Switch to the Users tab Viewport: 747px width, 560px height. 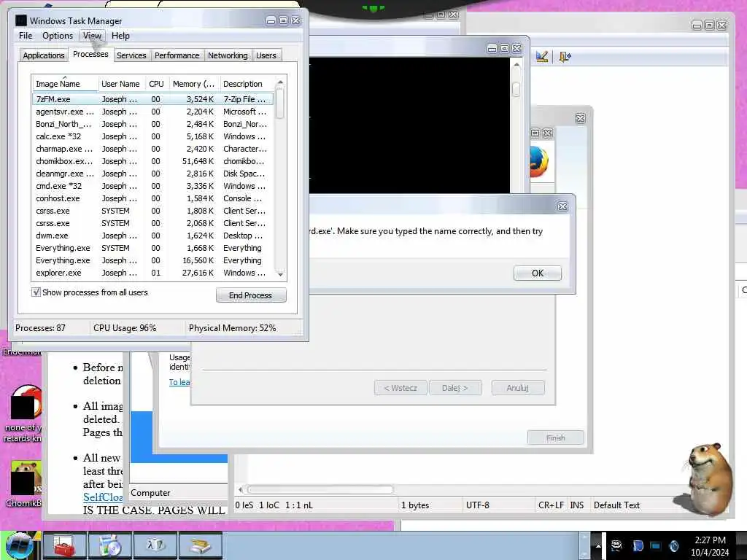pyautogui.click(x=266, y=55)
